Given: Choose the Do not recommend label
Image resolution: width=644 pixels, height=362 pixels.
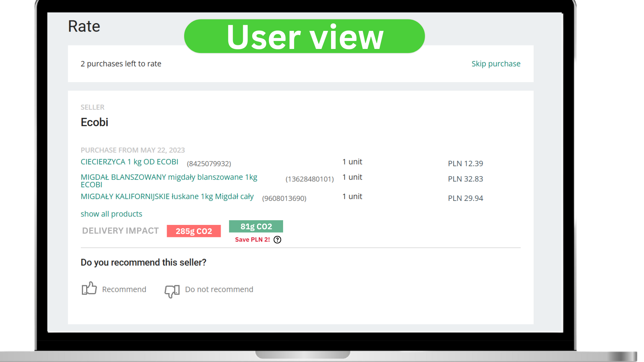Looking at the screenshot, I should (x=219, y=289).
